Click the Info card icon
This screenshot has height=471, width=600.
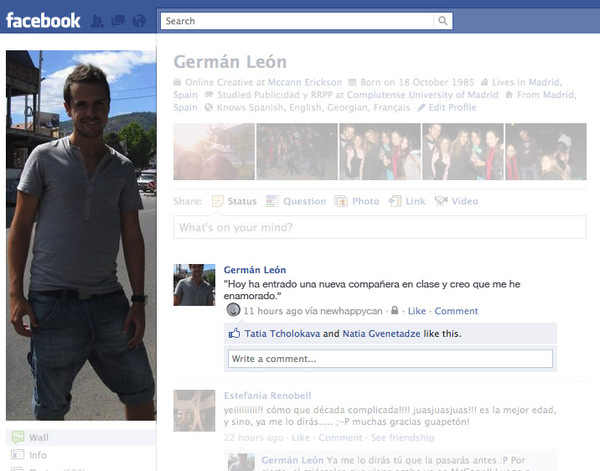[x=18, y=455]
